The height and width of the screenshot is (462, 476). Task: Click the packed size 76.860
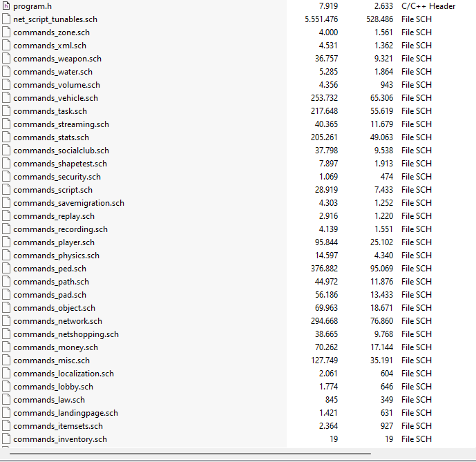(x=381, y=321)
